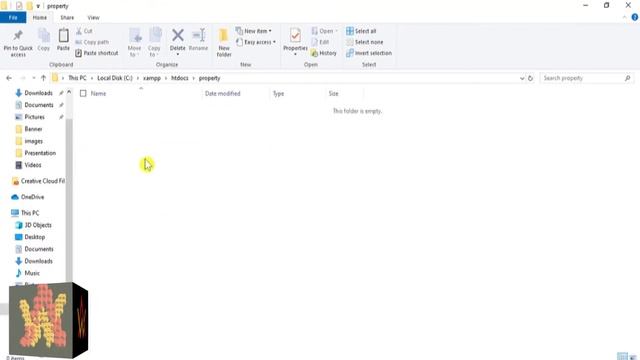The width and height of the screenshot is (640, 360).
Task: Click Select all in ribbon
Action: click(x=361, y=31)
